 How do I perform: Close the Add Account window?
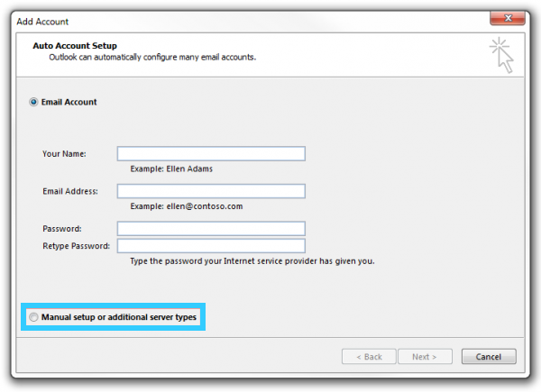point(508,18)
